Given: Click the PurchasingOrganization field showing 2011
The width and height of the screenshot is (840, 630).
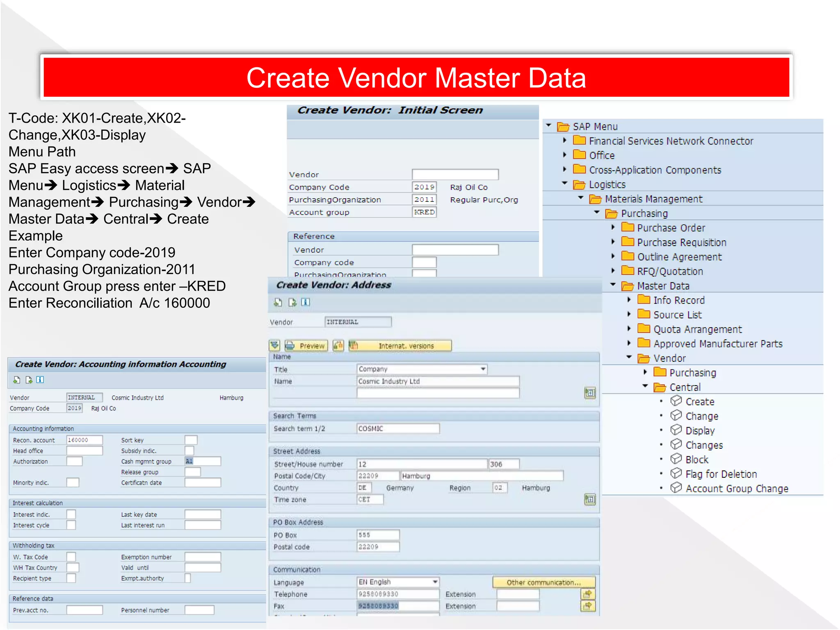Looking at the screenshot, I should (424, 200).
